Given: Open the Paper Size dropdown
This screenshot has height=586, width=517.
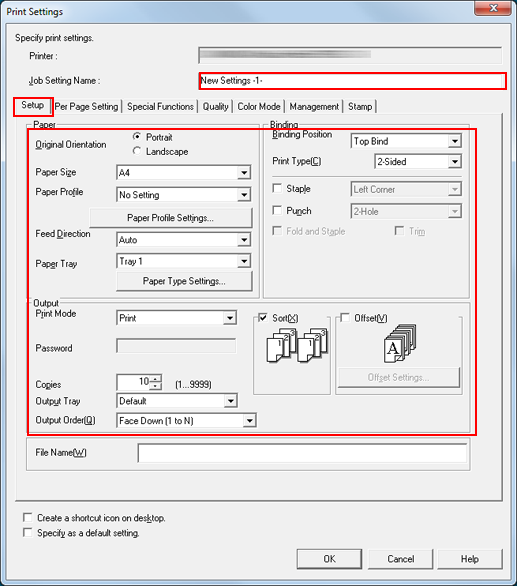Looking at the screenshot, I should (x=244, y=173).
